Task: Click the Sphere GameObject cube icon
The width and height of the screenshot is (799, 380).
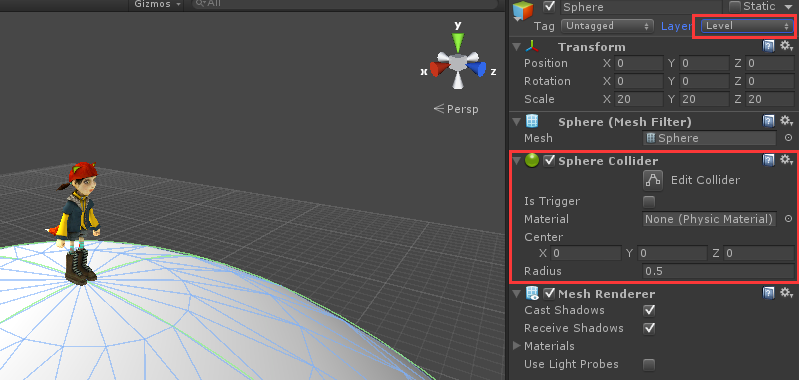Action: (523, 10)
